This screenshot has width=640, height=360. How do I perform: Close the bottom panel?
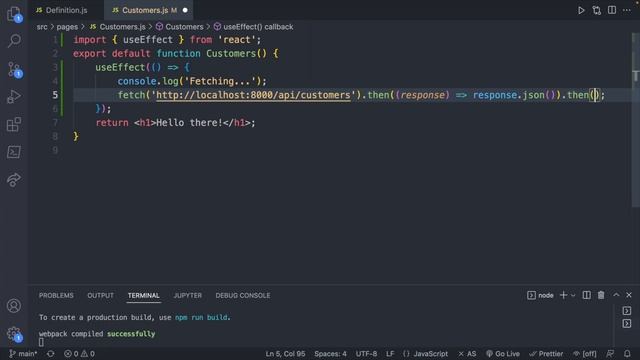629,295
